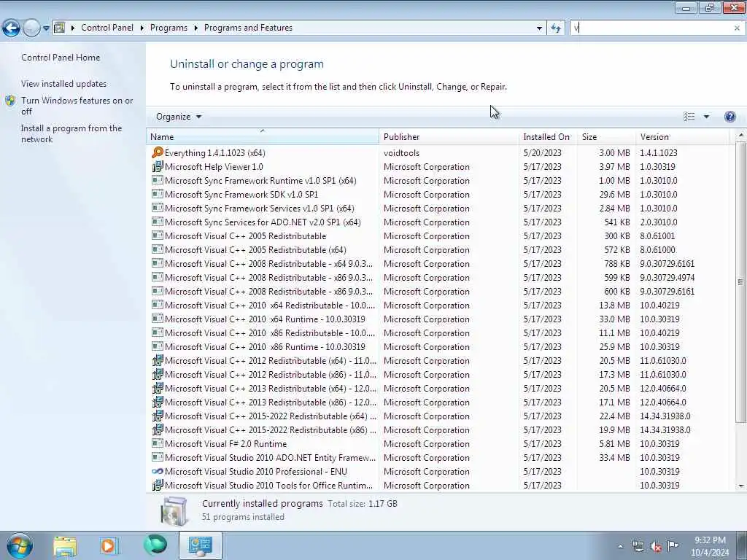Expand the arrow after the Control Panel breadcrumb
Image resolution: width=747 pixels, height=560 pixels.
point(142,28)
